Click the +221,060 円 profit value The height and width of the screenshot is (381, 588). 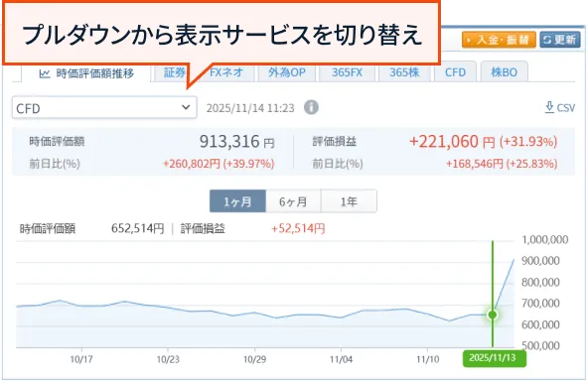point(452,142)
